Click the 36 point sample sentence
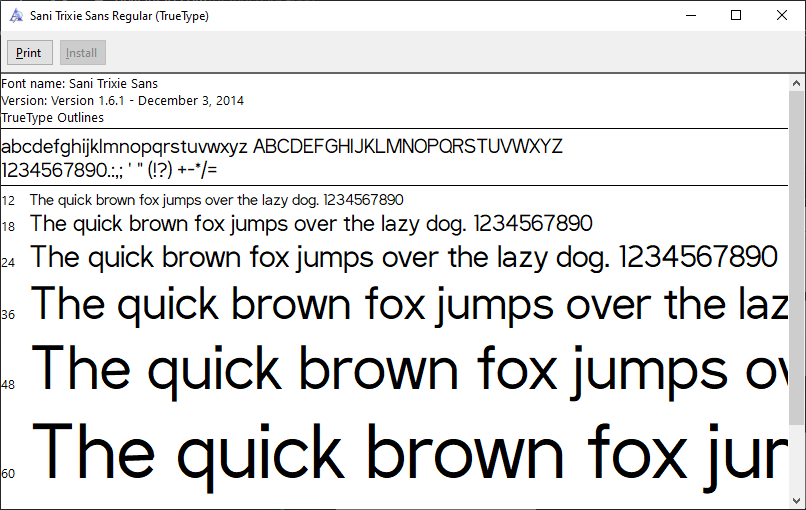 [x=409, y=305]
